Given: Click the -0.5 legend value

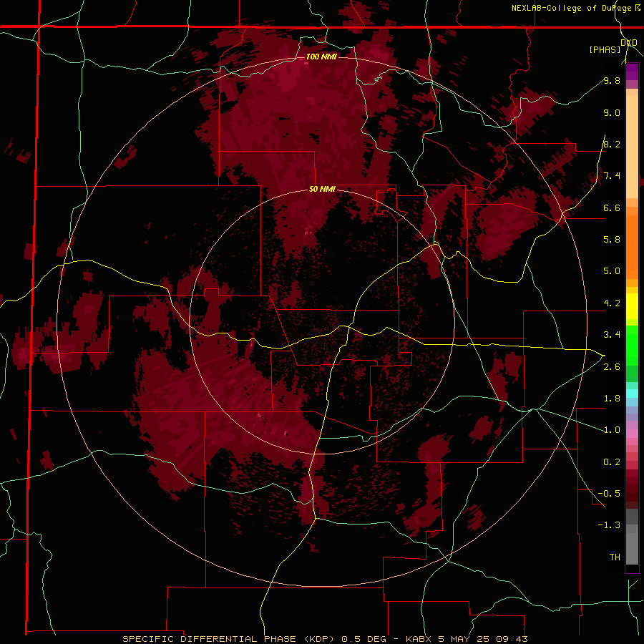Looking at the screenshot, I should tap(609, 494).
